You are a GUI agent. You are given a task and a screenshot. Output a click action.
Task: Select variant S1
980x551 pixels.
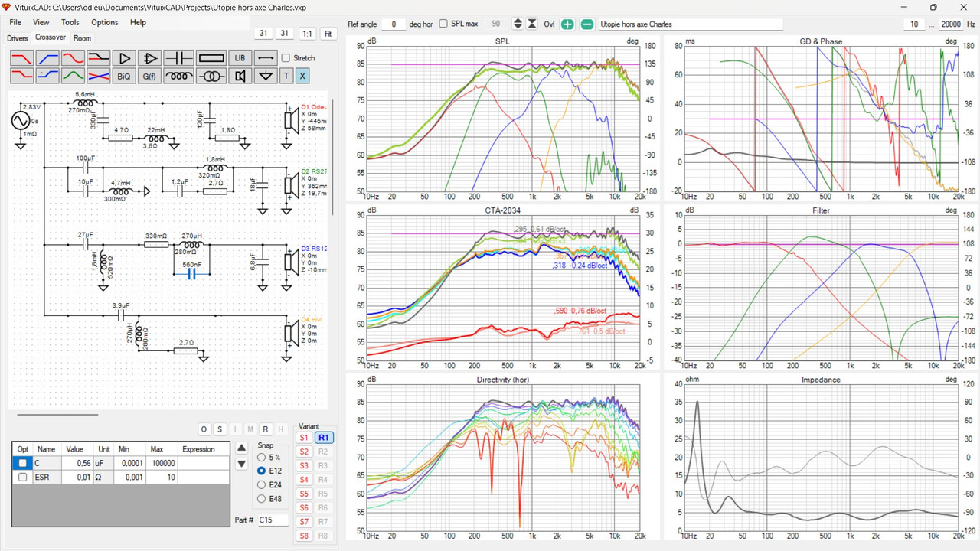pyautogui.click(x=304, y=438)
